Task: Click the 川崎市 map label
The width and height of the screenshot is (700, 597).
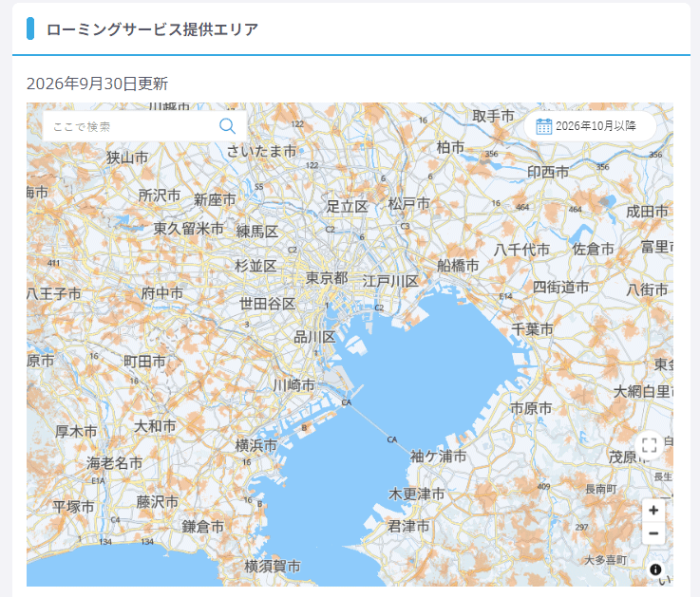Action: pos(293,385)
